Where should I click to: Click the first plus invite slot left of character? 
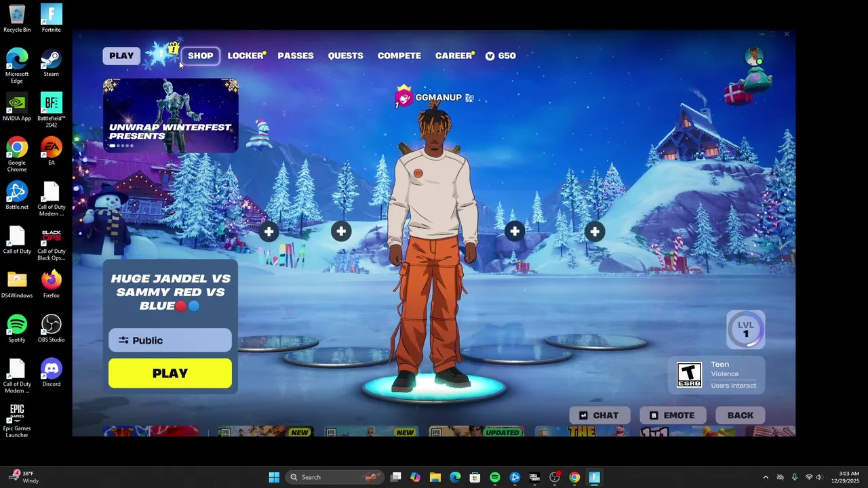pos(269,232)
